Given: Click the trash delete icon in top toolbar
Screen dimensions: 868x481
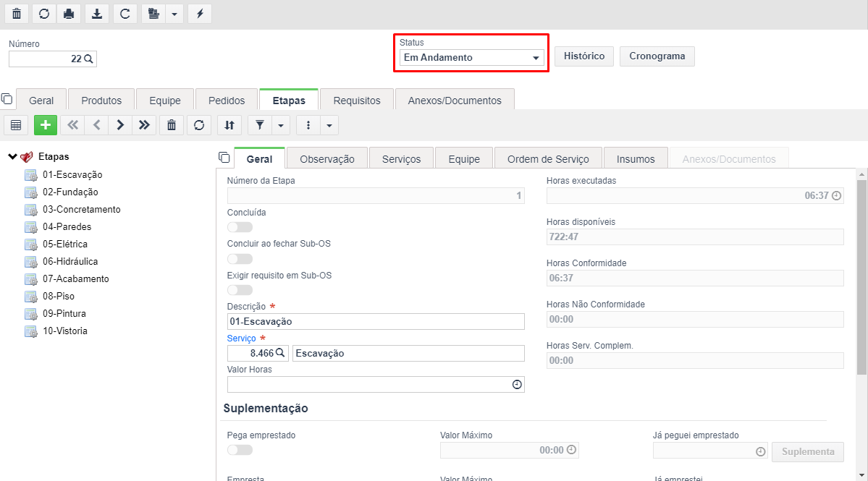Looking at the screenshot, I should click(17, 14).
